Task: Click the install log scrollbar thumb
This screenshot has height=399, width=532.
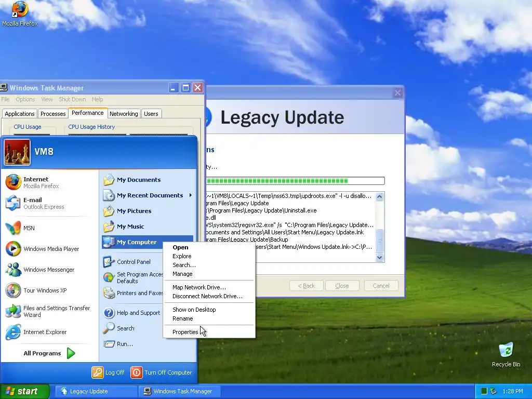Action: (x=380, y=241)
